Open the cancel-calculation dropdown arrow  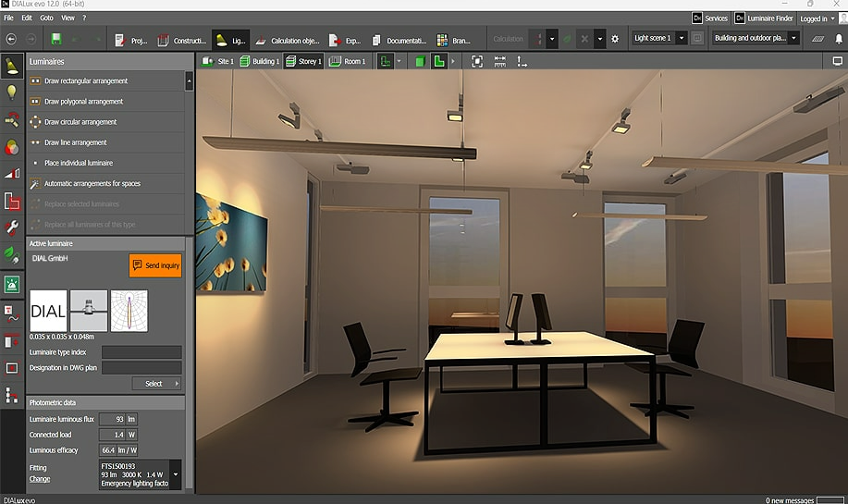600,39
